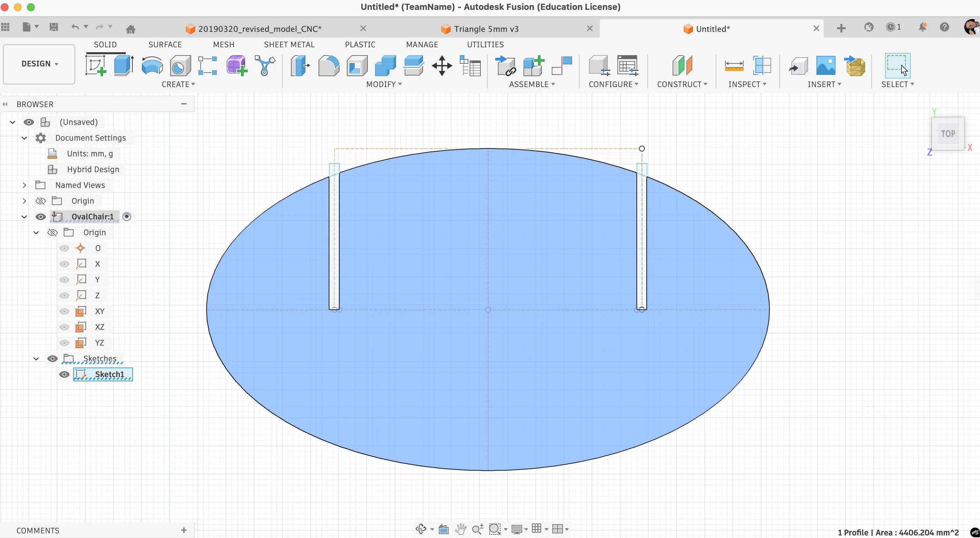Click the Fillet tool icon
Image resolution: width=980 pixels, height=538 pixels.
[x=328, y=65]
